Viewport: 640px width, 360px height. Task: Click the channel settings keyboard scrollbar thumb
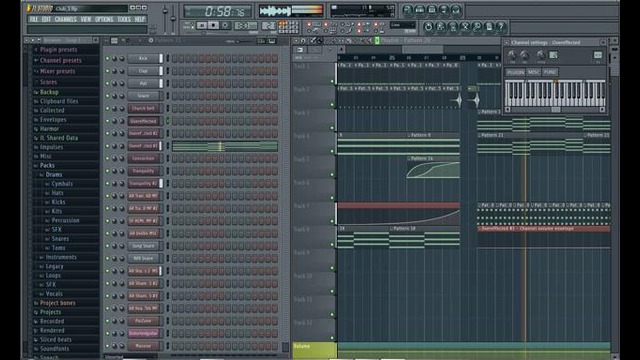point(556,109)
